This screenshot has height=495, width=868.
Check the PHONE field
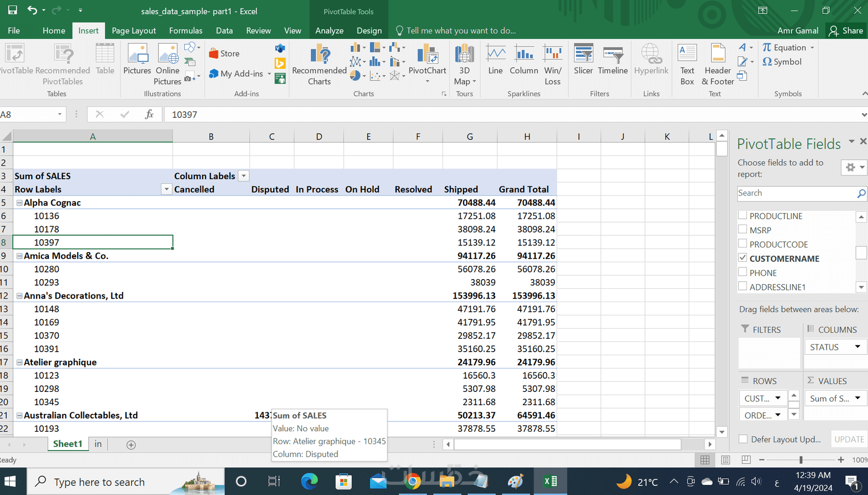click(x=743, y=273)
